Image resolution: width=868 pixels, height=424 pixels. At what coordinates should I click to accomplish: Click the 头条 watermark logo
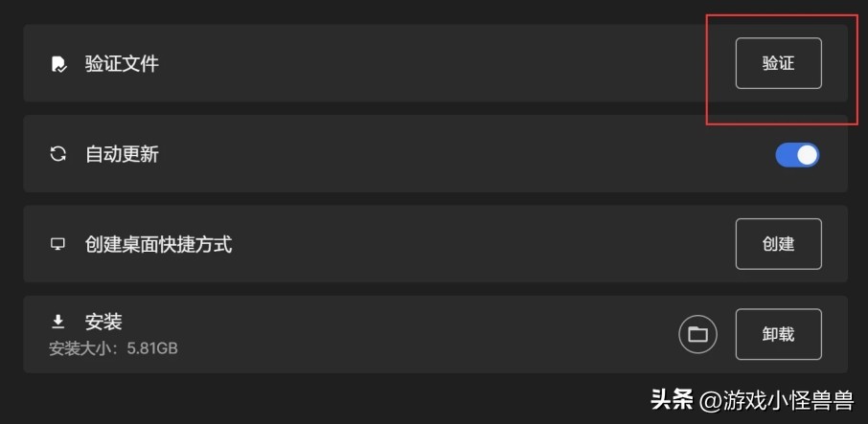672,399
